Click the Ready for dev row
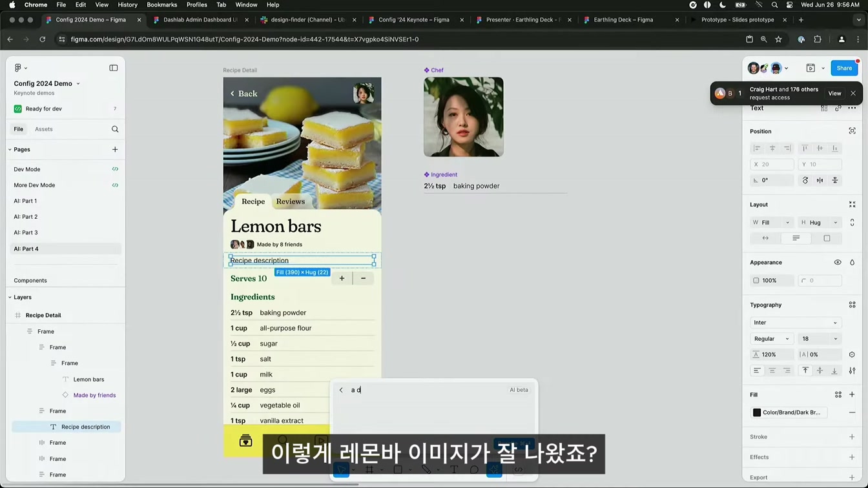Screen dimensions: 868x488 65,108
